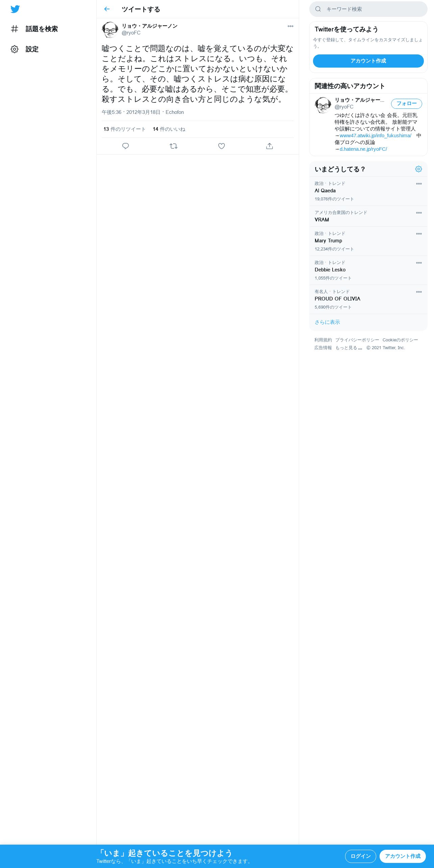Click the blue アカウント作成 sidebar button

[x=368, y=61]
